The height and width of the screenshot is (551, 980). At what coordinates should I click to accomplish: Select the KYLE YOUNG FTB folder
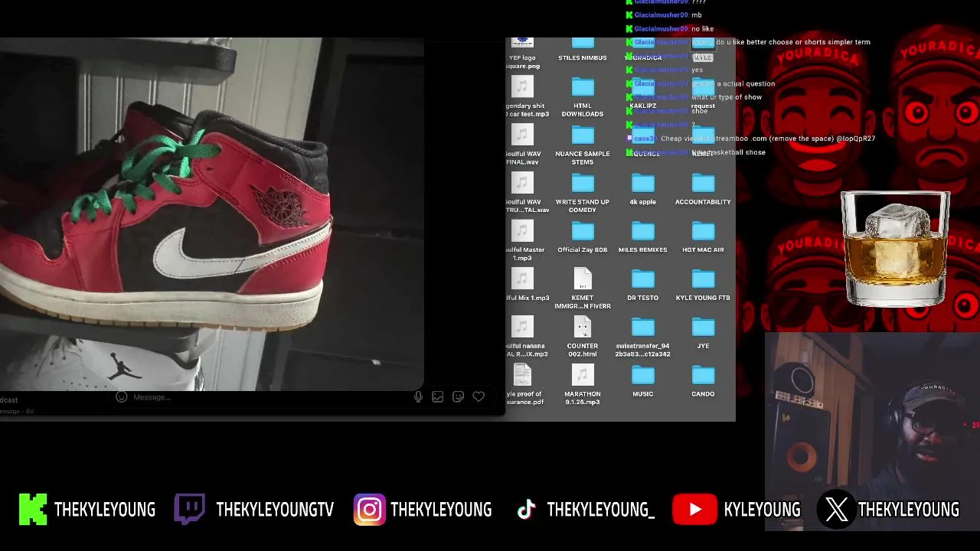(703, 286)
